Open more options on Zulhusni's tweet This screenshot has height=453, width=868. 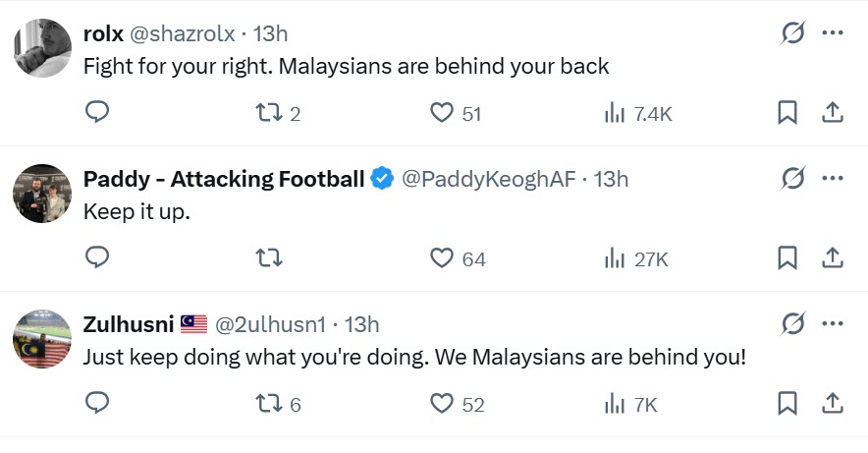[x=833, y=324]
